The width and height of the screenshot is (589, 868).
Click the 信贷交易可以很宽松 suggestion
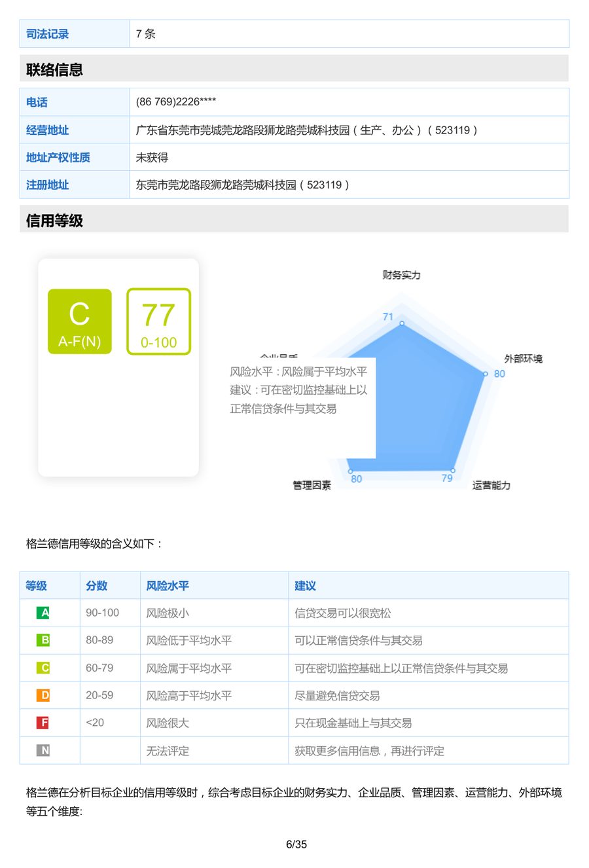(342, 613)
